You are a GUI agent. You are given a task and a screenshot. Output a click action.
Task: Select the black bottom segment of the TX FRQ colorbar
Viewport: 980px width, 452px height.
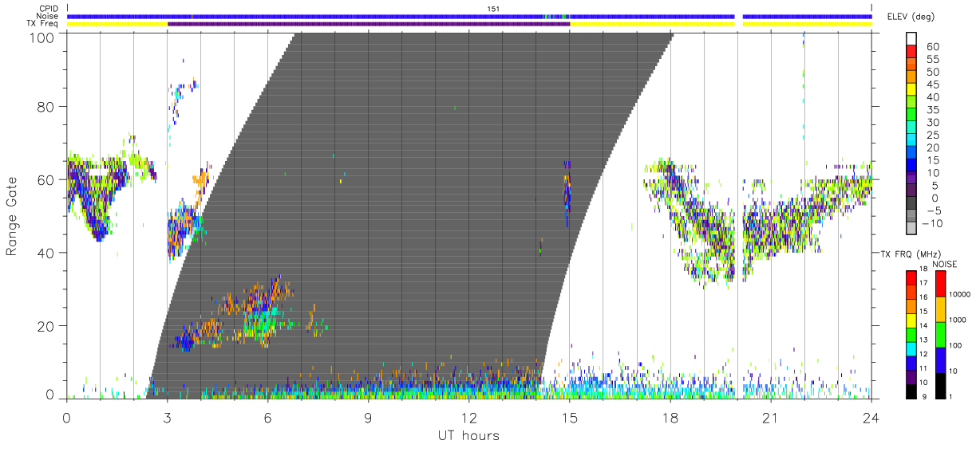(x=911, y=391)
